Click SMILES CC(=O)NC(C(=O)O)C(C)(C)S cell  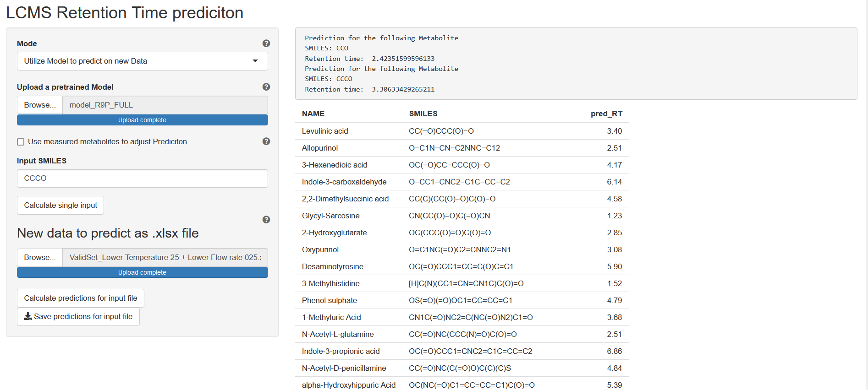460,368
